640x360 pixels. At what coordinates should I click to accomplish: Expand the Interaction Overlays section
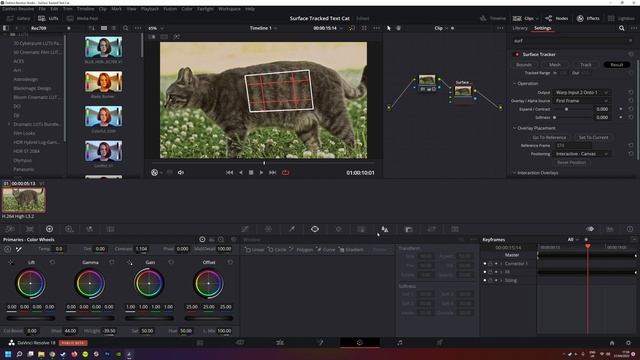pyautogui.click(x=515, y=173)
